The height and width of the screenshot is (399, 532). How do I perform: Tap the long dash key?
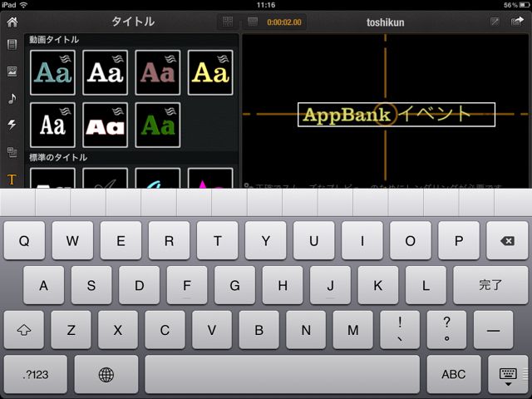click(x=493, y=330)
